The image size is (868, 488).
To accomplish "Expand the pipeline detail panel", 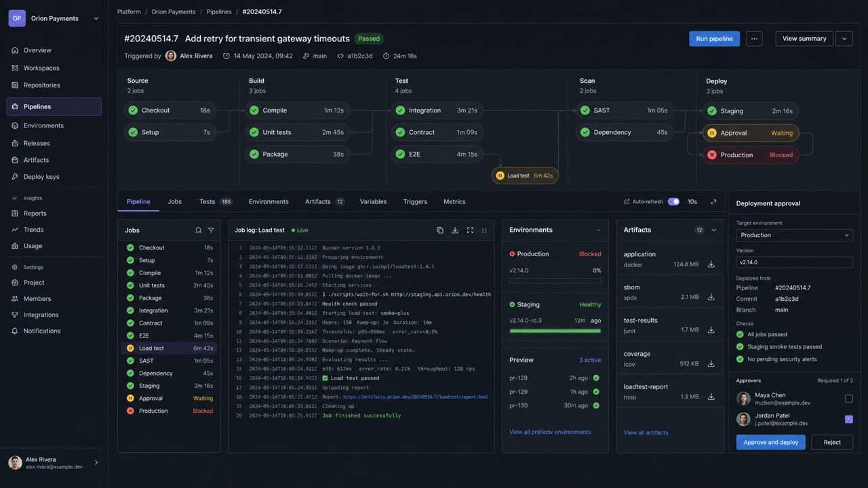I will pos(713,202).
